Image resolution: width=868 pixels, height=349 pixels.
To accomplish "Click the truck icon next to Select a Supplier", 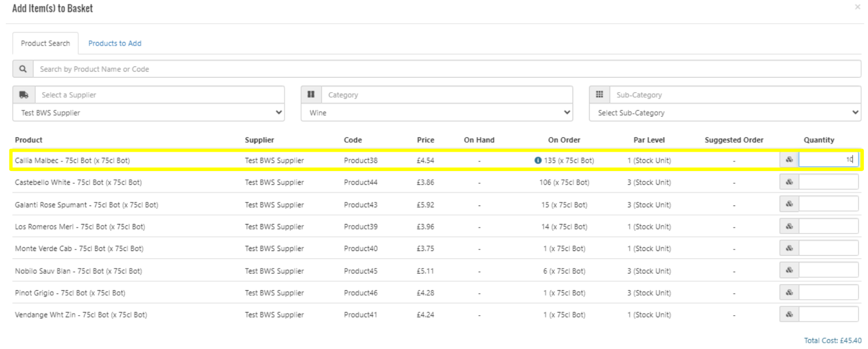I will coord(23,95).
